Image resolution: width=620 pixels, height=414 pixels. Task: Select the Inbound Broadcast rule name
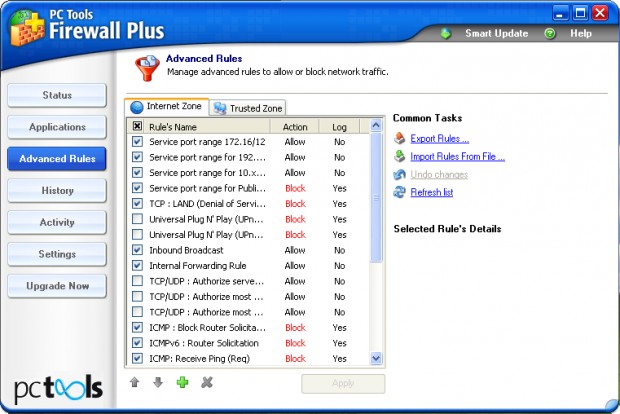tap(186, 250)
